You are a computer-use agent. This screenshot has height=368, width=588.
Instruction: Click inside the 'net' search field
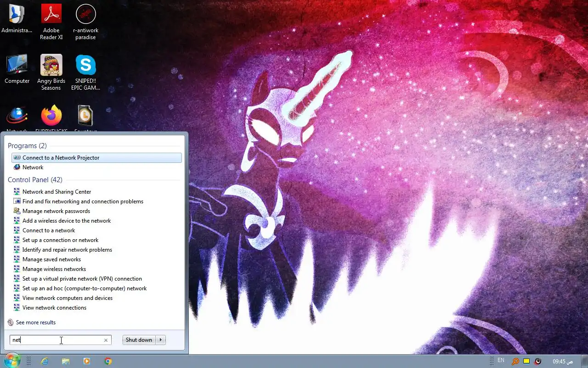[60, 340]
